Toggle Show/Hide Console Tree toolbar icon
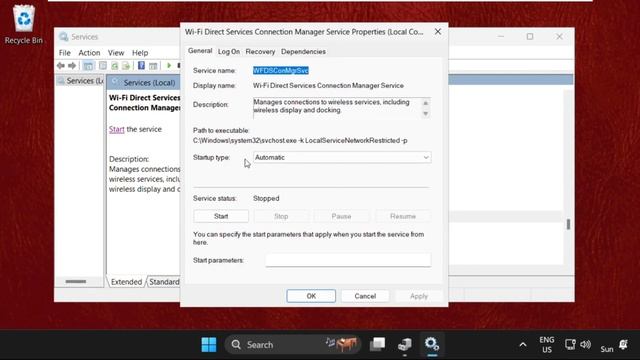 coord(88,66)
